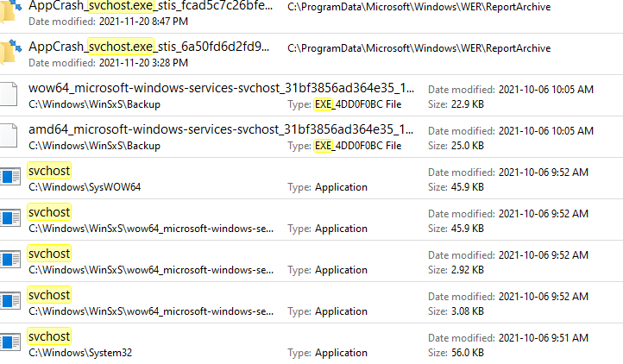Click date modified 2021-11-20 8:47 PM
The width and height of the screenshot is (623, 364).
tap(143, 22)
